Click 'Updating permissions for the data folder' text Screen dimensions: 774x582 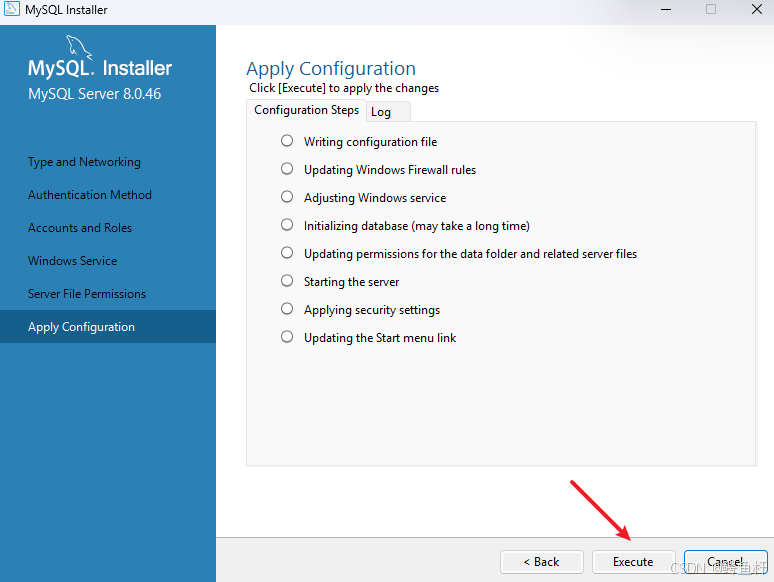click(411, 254)
